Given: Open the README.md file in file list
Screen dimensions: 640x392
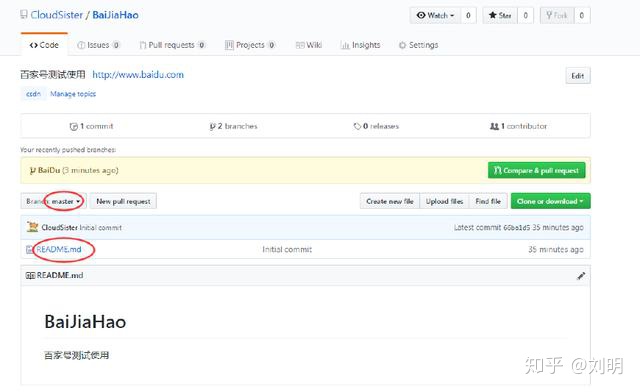Looking at the screenshot, I should click(59, 249).
